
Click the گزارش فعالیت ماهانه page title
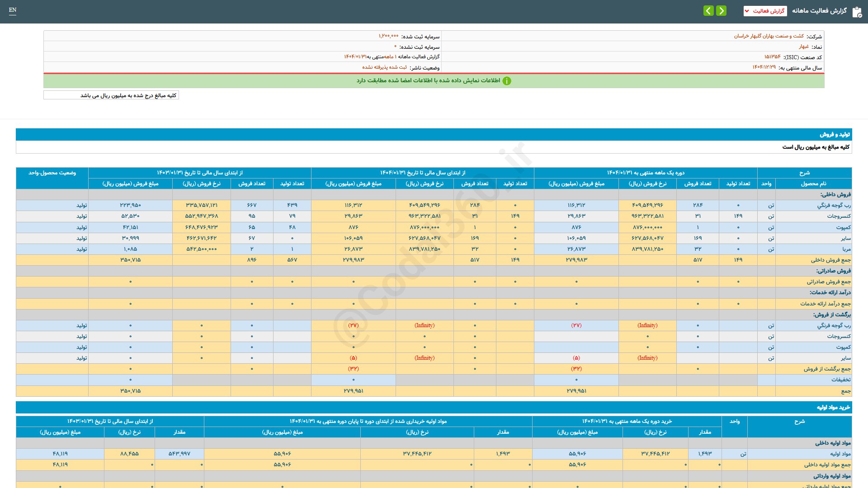819,11
